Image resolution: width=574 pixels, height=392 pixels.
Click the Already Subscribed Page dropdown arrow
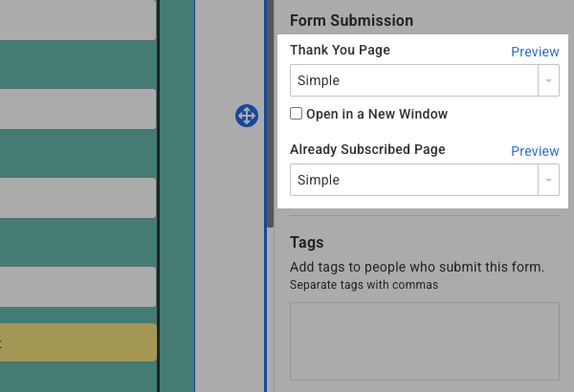pyautogui.click(x=548, y=180)
